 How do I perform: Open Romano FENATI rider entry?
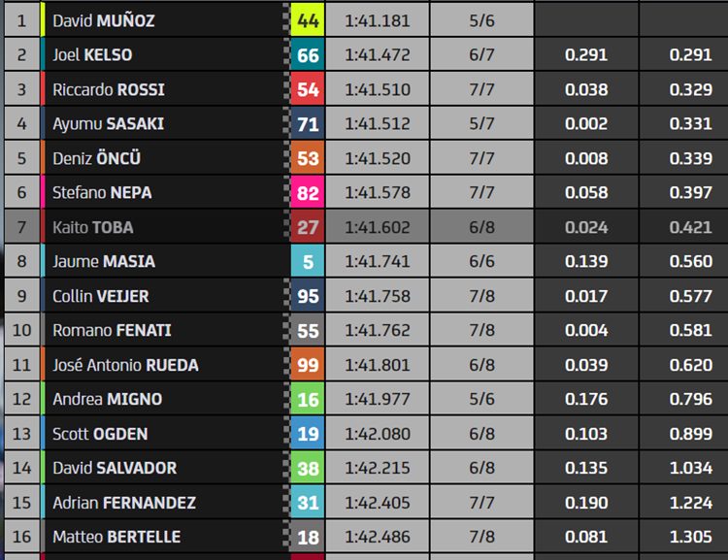[112, 330]
